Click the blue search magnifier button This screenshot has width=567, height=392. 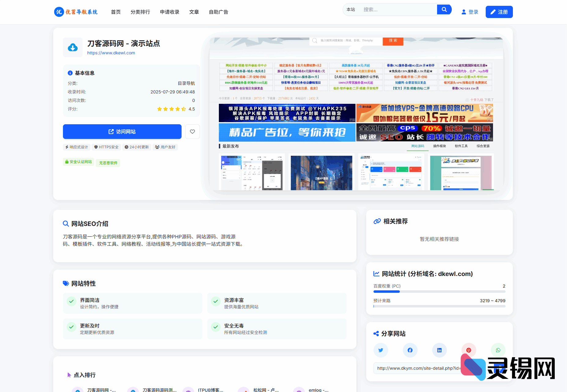(444, 9)
